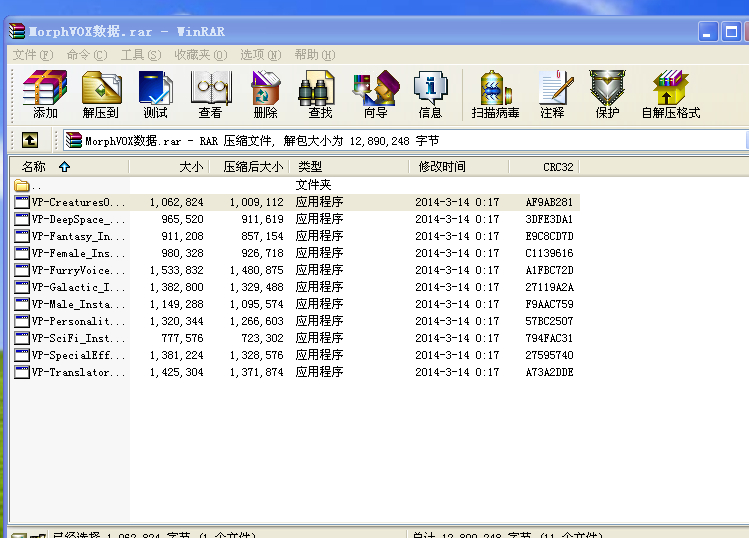
Task: Open the 选项(N) menu
Action: 261,55
